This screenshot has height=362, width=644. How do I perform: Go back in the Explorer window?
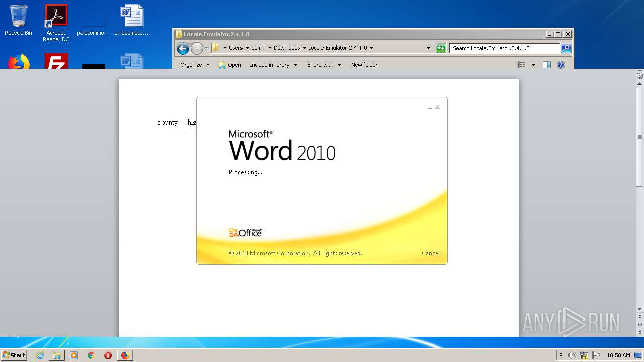pyautogui.click(x=183, y=48)
